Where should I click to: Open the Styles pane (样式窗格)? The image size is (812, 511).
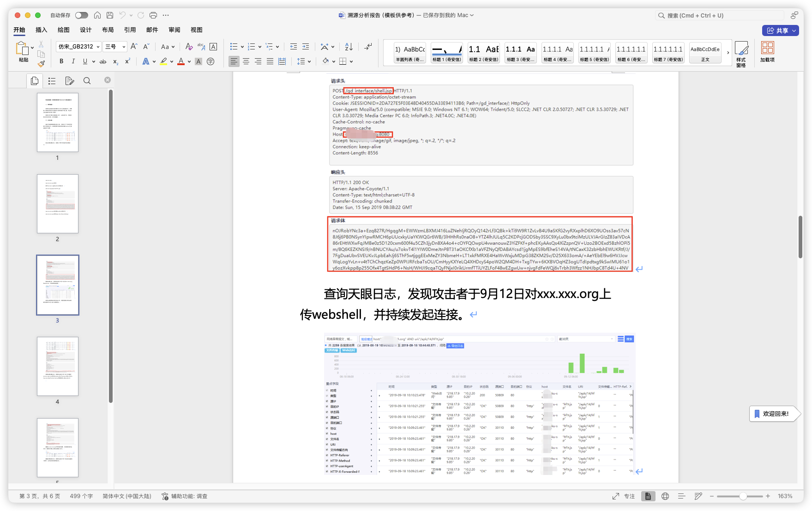pyautogui.click(x=741, y=53)
